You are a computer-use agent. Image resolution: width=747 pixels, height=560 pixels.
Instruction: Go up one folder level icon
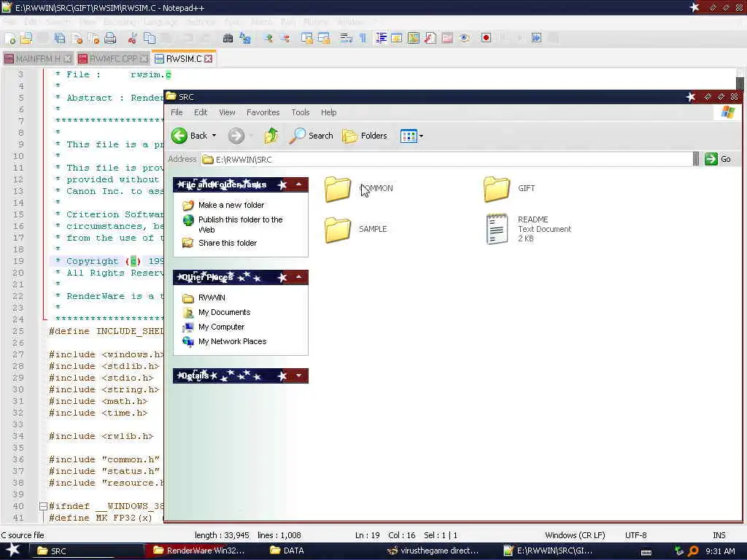click(271, 136)
